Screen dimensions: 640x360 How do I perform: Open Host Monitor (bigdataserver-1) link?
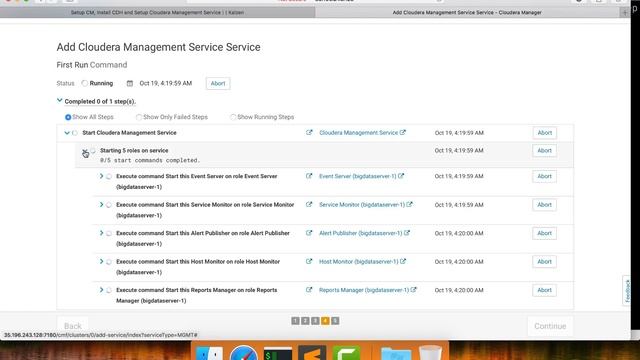click(358, 262)
